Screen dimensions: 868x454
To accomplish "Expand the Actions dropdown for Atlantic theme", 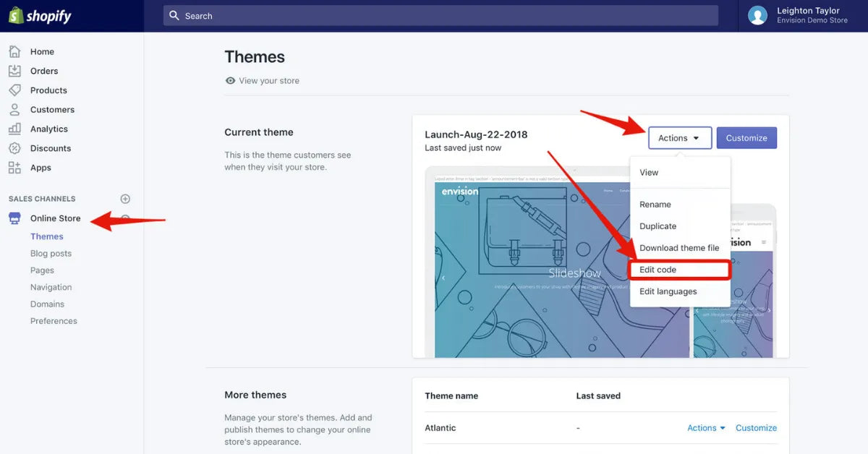I will [x=705, y=427].
